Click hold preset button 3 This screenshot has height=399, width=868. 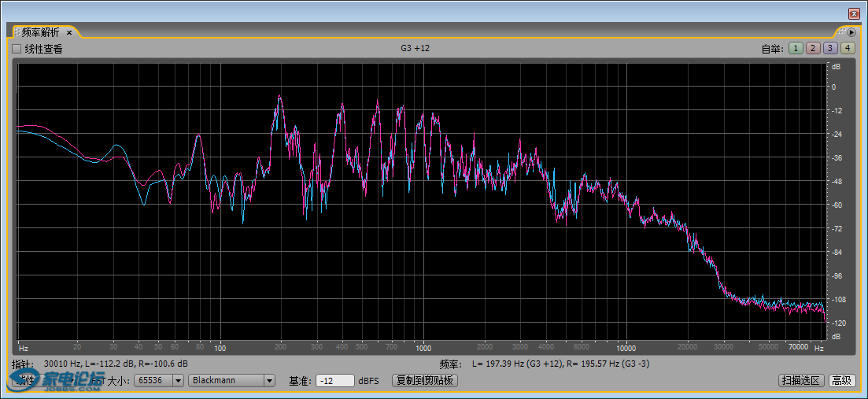830,49
